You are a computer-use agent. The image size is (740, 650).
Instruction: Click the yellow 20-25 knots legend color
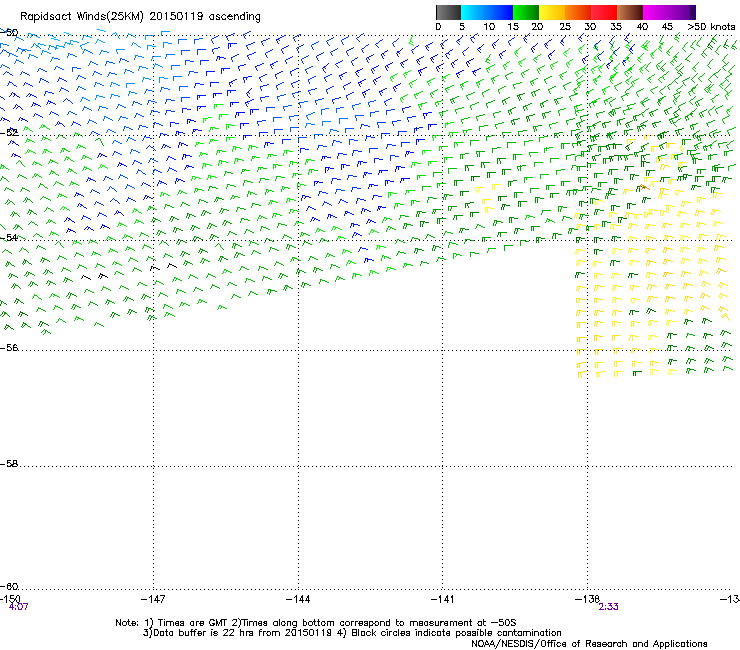(x=552, y=12)
